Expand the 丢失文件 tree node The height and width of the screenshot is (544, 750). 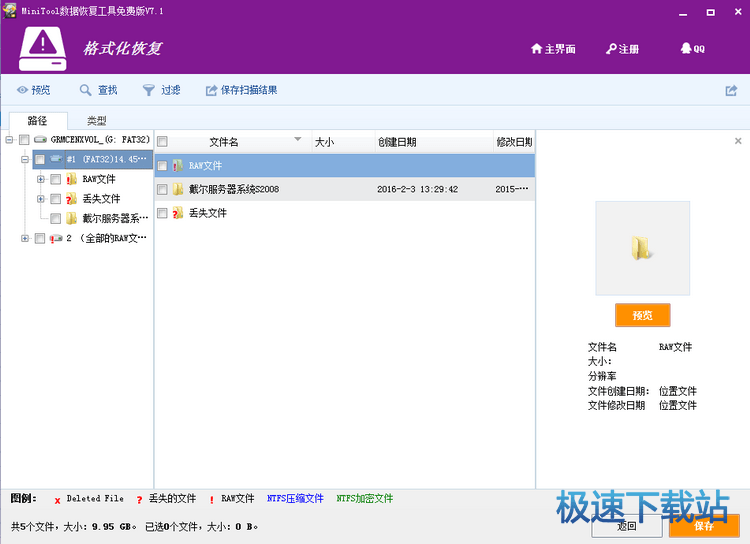click(41, 199)
